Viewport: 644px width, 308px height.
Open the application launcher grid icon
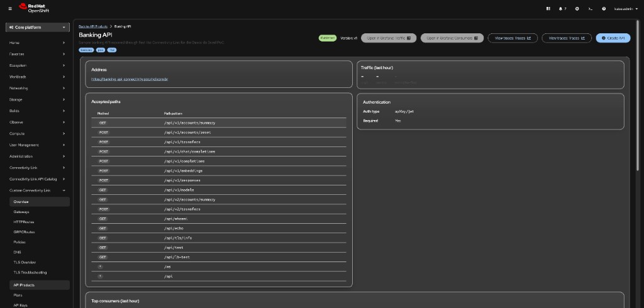pos(548,9)
